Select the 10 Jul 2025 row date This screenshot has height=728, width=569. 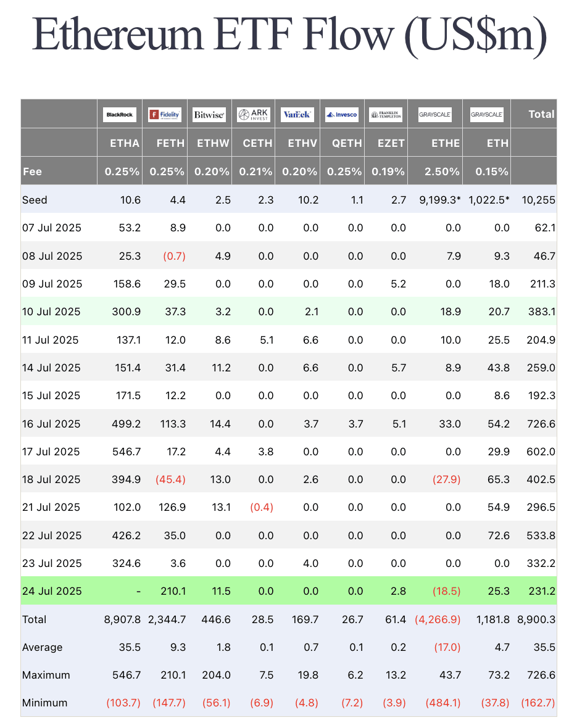(x=51, y=312)
